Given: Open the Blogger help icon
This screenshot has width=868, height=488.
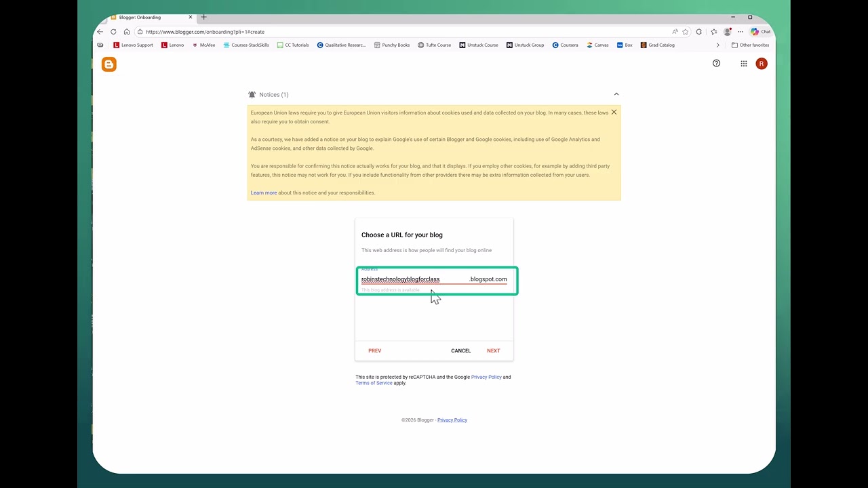Looking at the screenshot, I should [716, 63].
